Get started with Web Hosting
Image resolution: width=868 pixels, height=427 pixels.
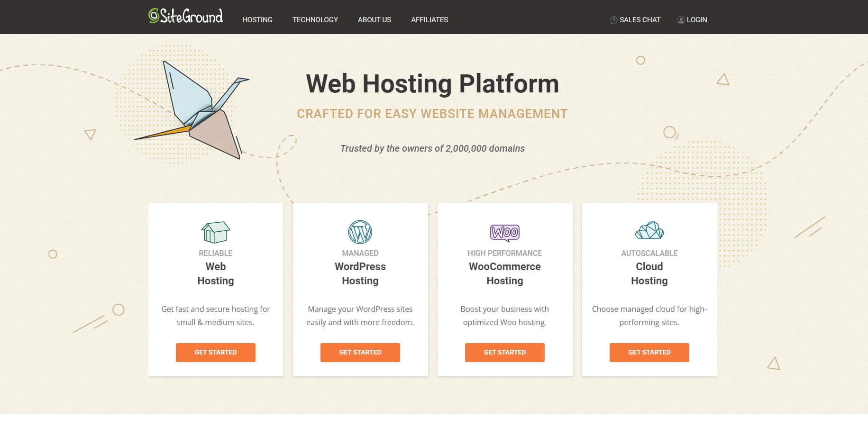pos(216,353)
